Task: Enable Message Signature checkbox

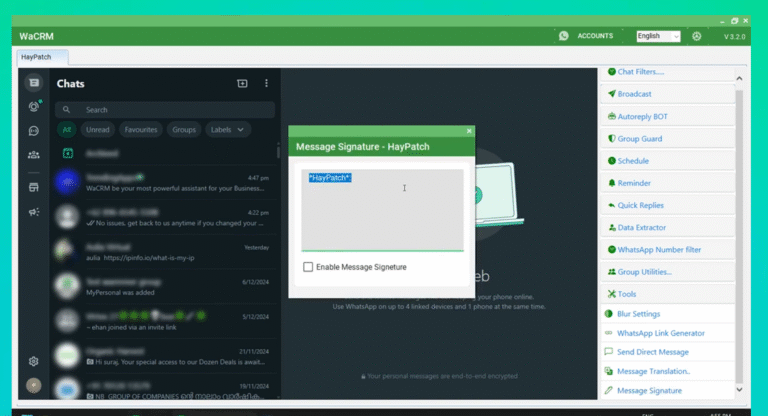Action: coord(308,267)
